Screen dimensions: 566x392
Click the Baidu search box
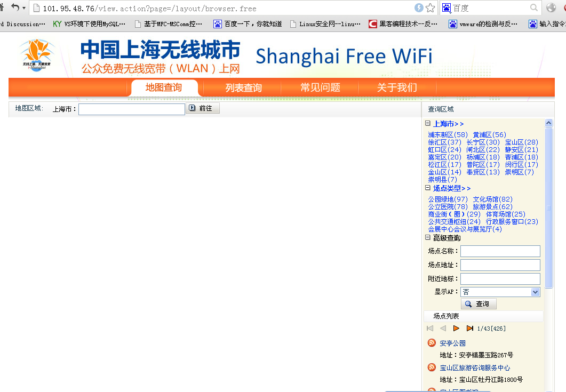(x=491, y=8)
